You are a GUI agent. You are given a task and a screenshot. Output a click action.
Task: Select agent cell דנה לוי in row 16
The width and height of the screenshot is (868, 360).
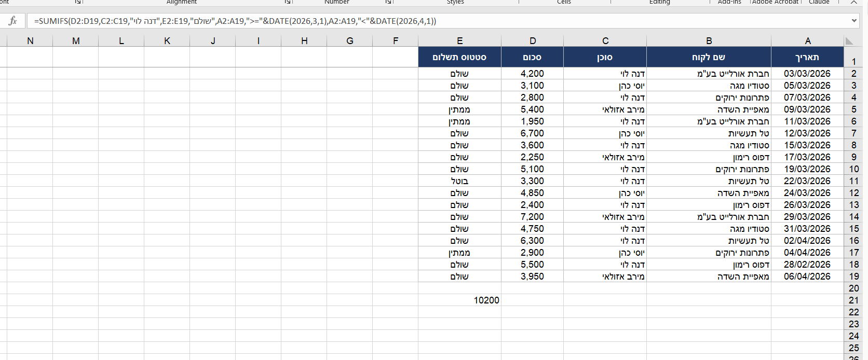[x=605, y=241]
